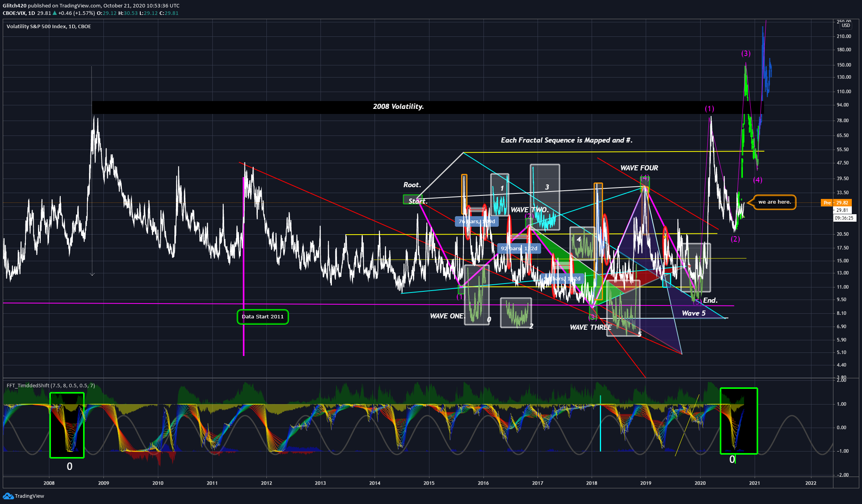
Task: Click the 09:36:25 countdown label
Action: 844,218
